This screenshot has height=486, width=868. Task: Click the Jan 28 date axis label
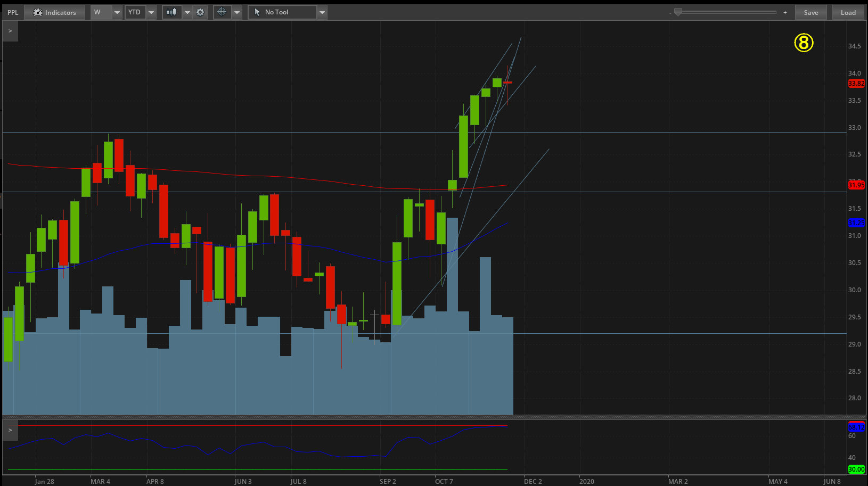point(44,481)
